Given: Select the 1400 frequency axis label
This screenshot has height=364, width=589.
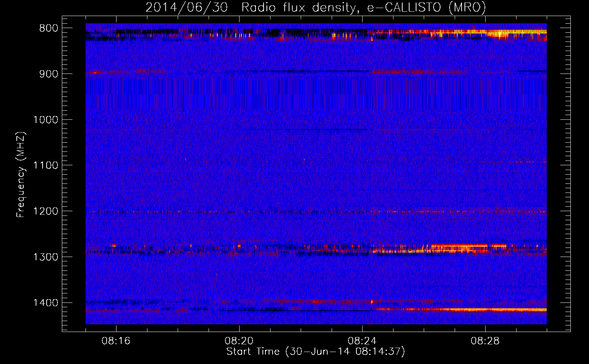Looking at the screenshot, I should pyautogui.click(x=46, y=303).
